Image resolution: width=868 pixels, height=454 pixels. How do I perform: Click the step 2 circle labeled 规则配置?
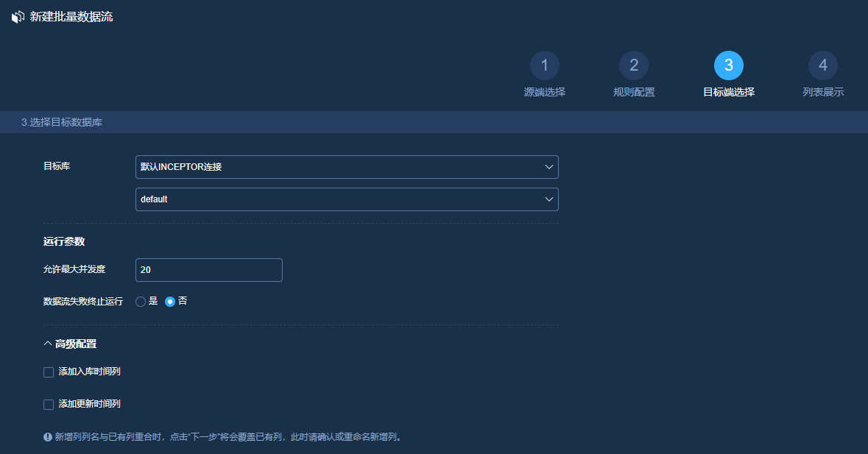[x=634, y=65]
